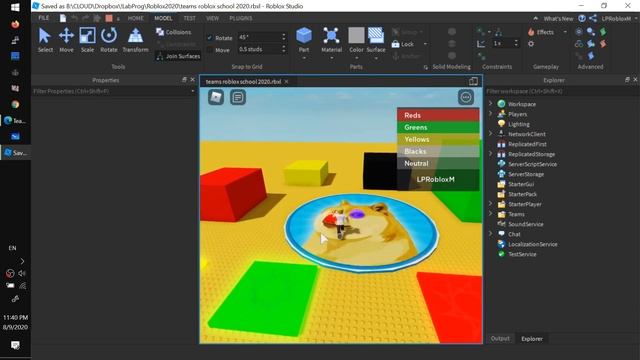Switch to the PLUGINS tab
The image size is (640, 360).
(x=241, y=18)
